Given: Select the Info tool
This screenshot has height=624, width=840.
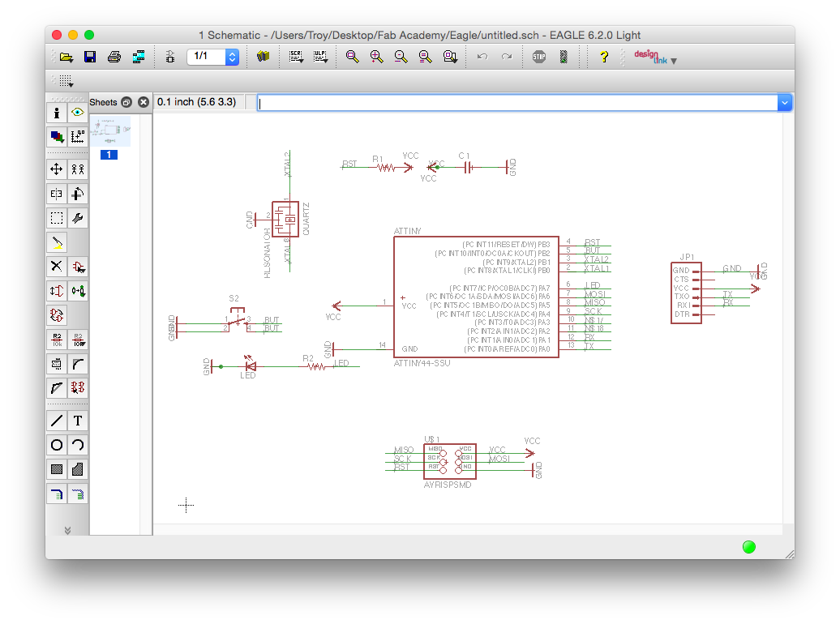Looking at the screenshot, I should coord(57,113).
